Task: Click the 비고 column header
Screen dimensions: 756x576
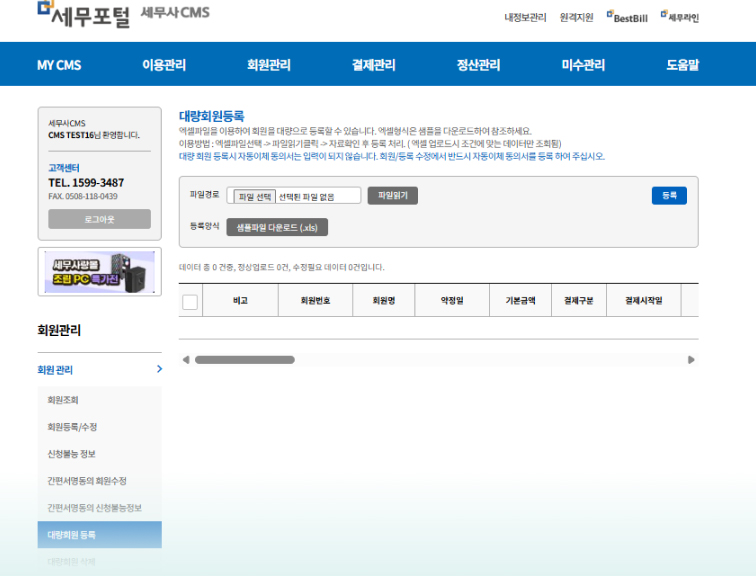Action: pos(240,301)
